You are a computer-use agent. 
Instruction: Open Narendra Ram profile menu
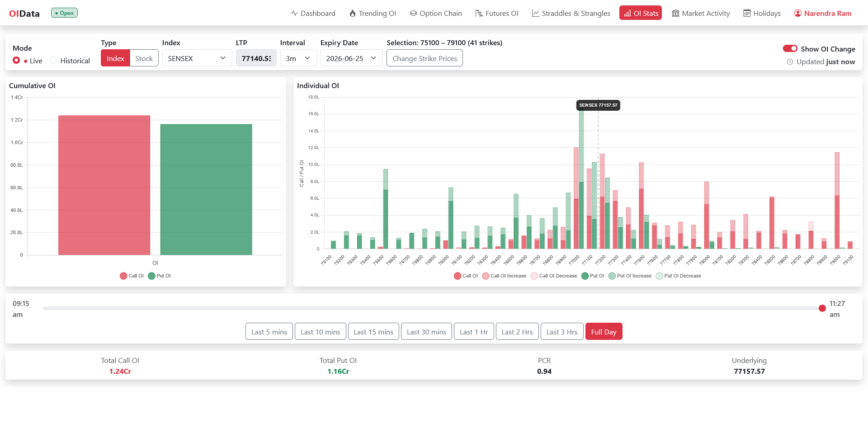click(823, 13)
